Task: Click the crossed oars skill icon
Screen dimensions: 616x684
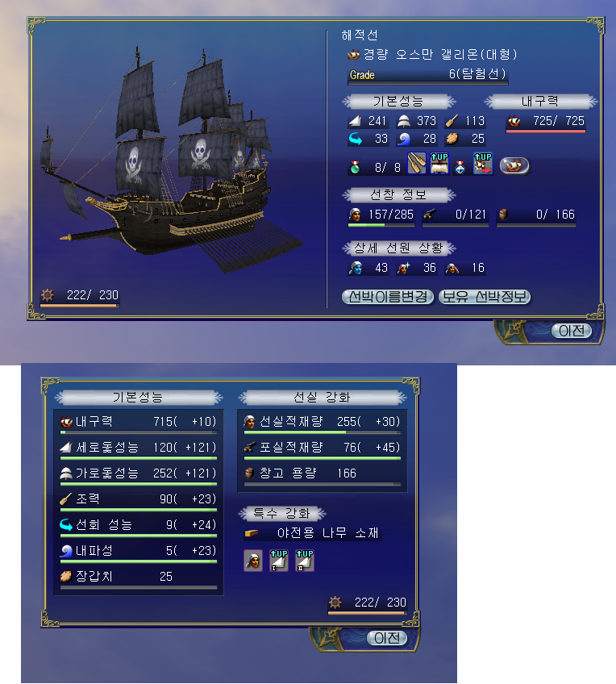Action: [x=417, y=164]
